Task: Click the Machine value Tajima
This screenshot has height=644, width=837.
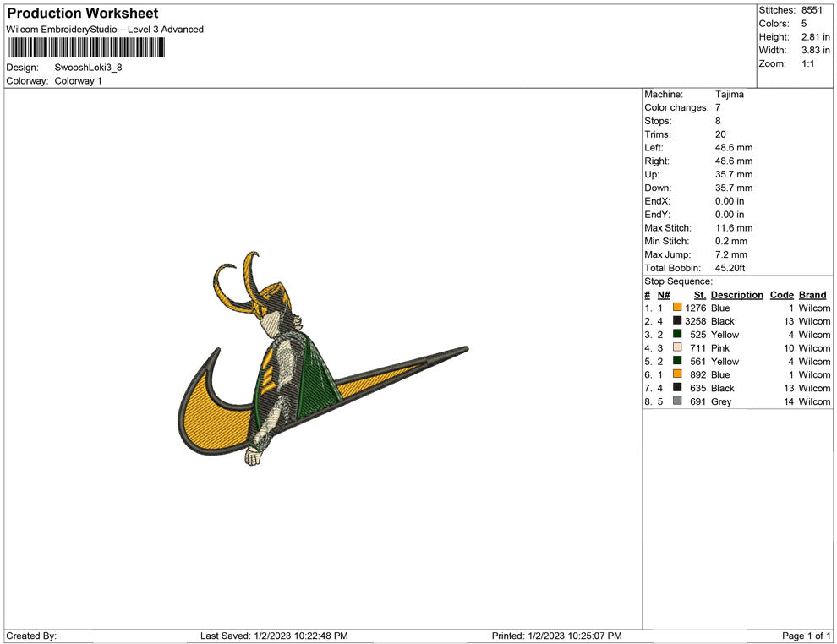Action: point(729,95)
